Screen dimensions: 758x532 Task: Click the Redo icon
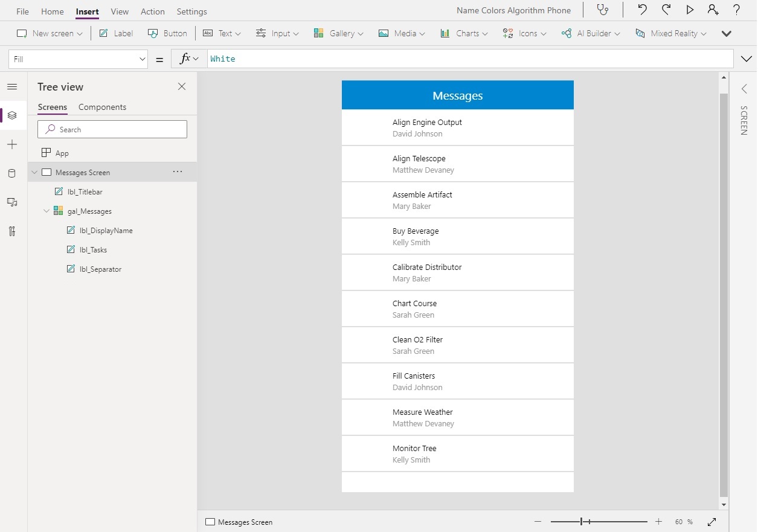click(666, 10)
